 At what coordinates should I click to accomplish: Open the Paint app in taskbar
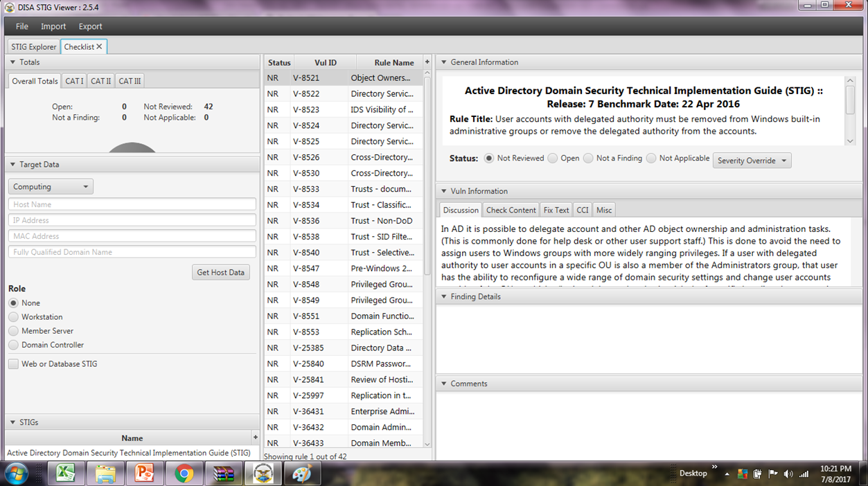[x=303, y=474]
